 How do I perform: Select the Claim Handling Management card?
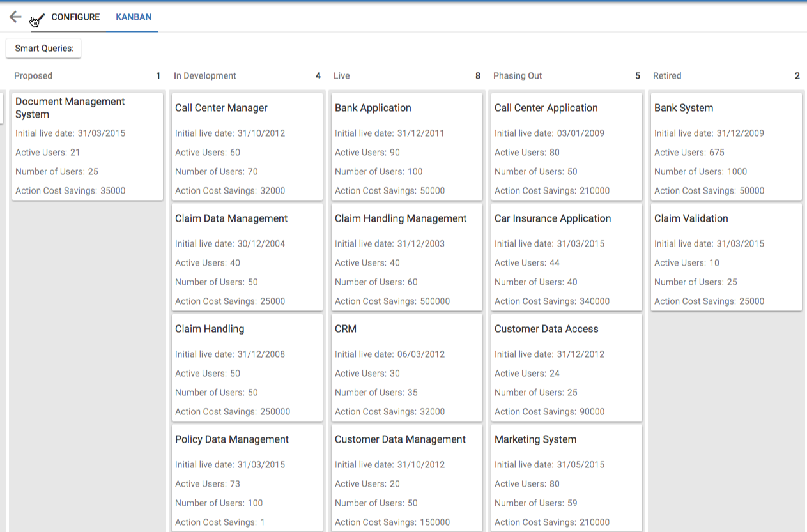click(x=406, y=257)
